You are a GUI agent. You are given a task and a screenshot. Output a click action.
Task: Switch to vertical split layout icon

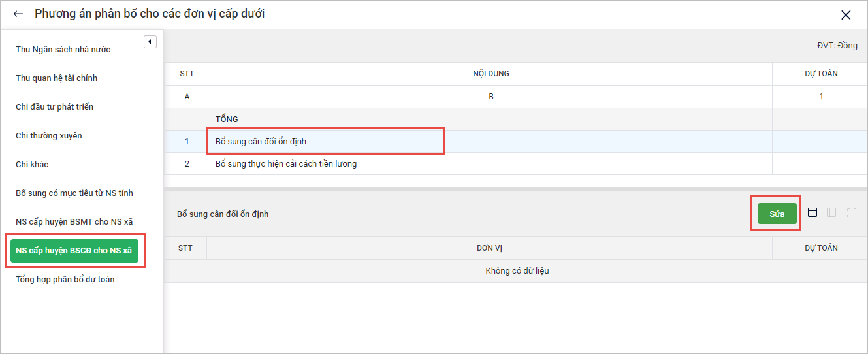pos(831,212)
